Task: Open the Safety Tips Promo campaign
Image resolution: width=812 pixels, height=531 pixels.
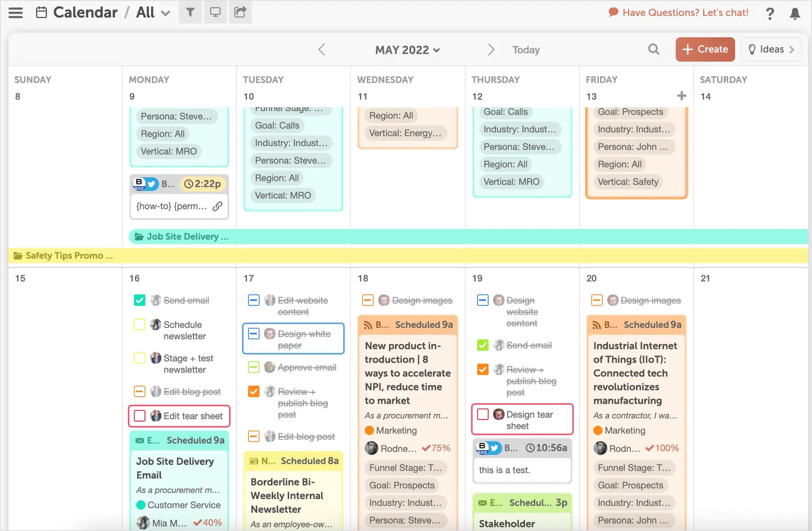Action: (x=69, y=256)
